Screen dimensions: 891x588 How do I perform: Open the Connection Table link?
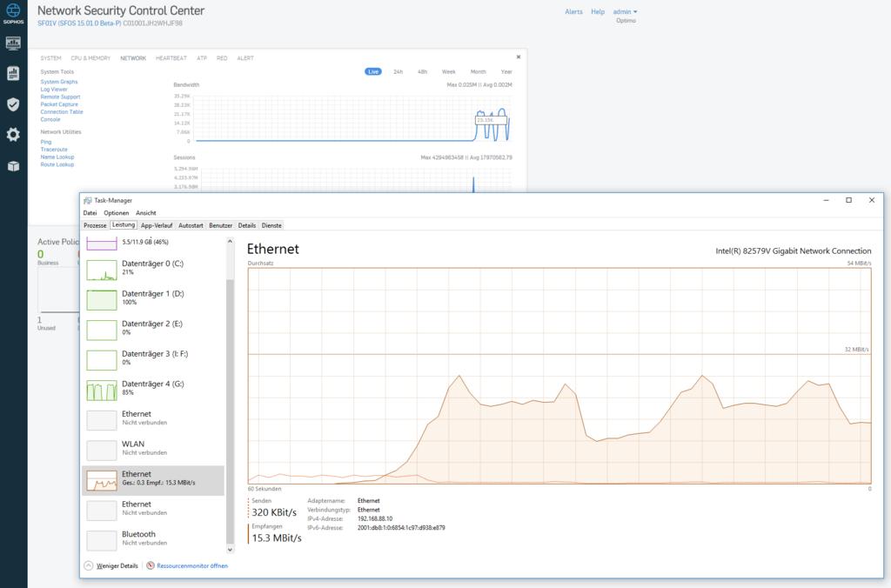62,112
